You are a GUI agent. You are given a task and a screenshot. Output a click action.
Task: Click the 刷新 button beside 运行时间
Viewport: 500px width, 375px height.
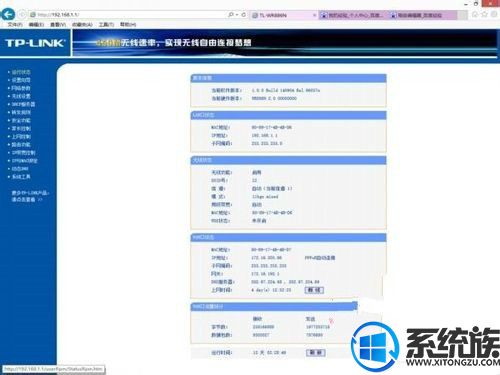(316, 352)
